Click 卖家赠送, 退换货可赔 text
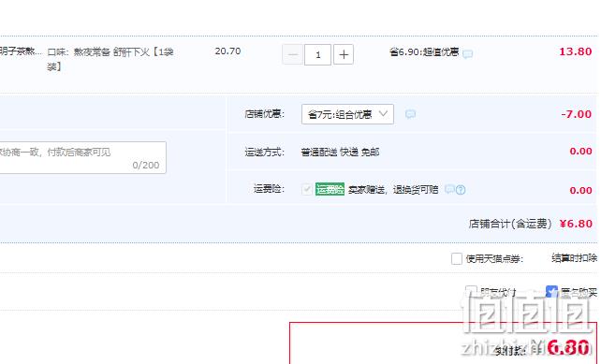 click(393, 189)
